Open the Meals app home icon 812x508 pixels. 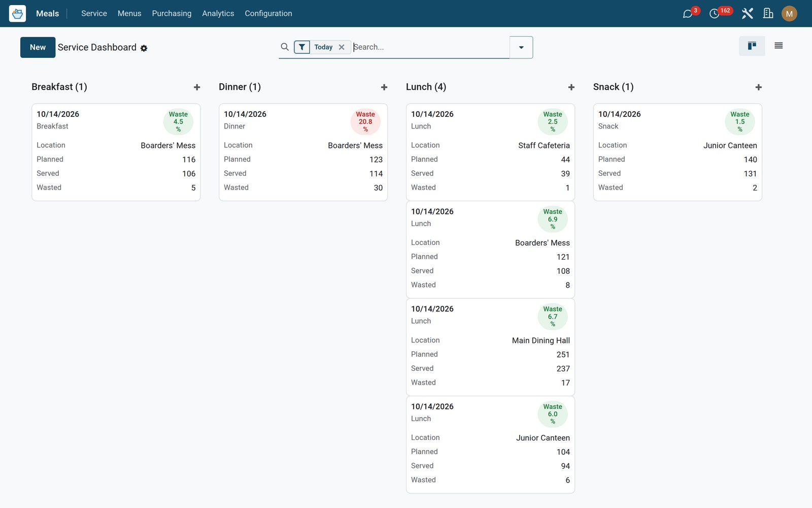17,13
